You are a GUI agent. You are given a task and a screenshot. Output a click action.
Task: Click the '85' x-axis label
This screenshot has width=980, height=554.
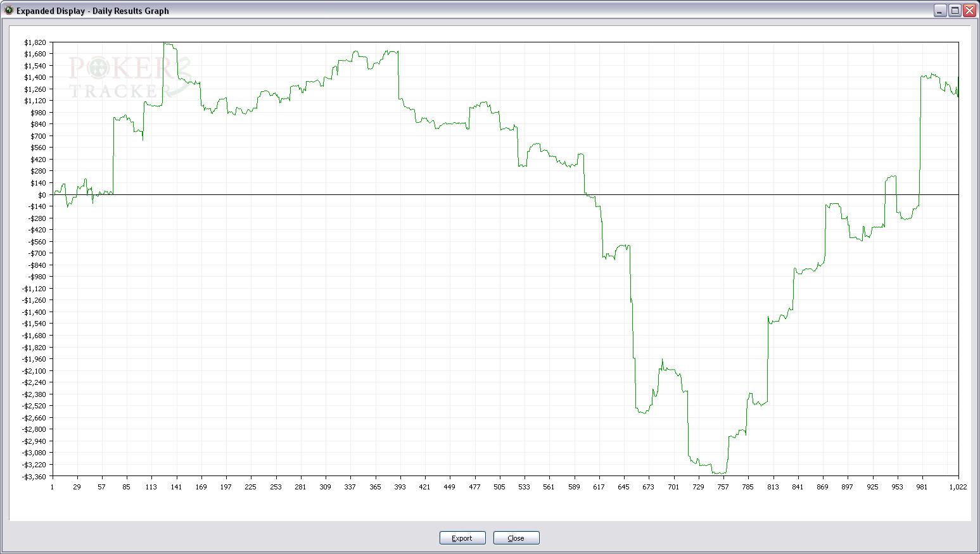coord(127,487)
